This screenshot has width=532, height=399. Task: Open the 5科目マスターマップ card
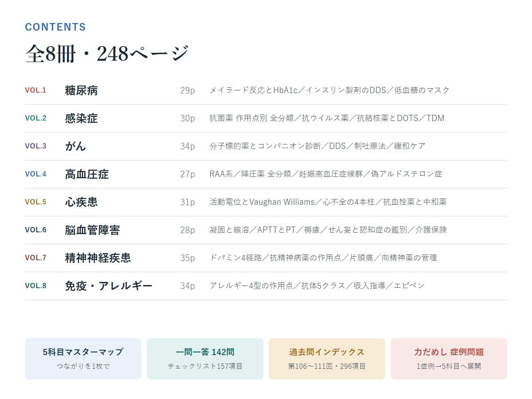[83, 359]
